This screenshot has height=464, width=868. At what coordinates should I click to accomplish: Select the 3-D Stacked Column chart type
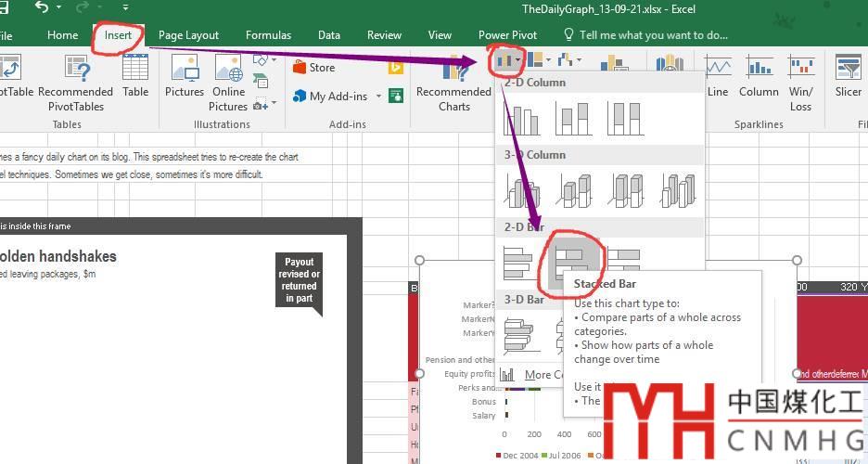573,190
